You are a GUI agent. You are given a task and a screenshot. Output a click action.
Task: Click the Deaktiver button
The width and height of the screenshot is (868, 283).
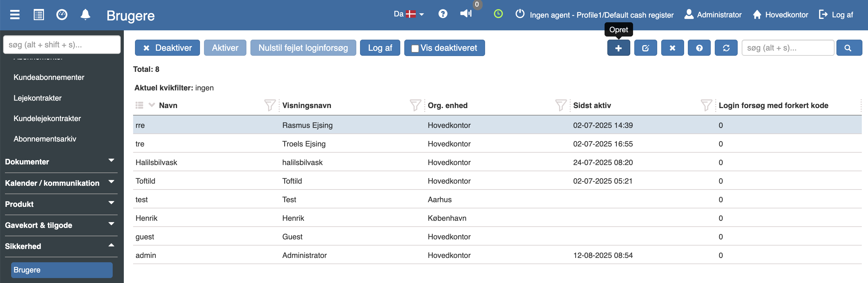coord(167,48)
